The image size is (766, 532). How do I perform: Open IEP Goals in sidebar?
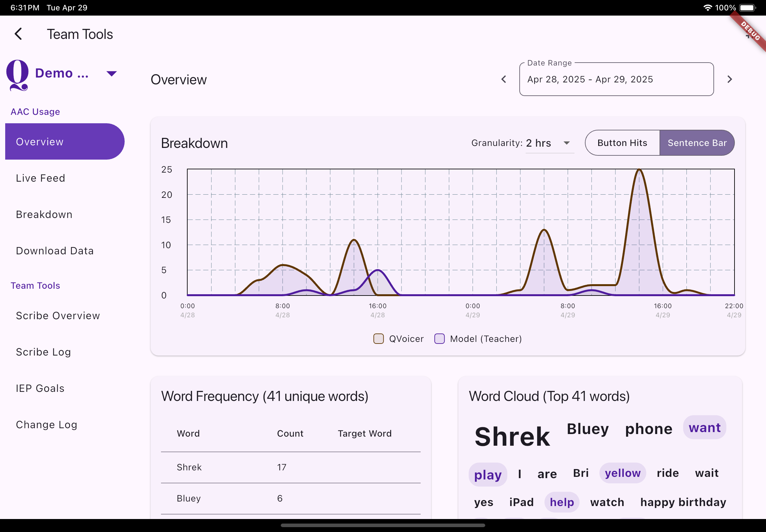click(40, 388)
